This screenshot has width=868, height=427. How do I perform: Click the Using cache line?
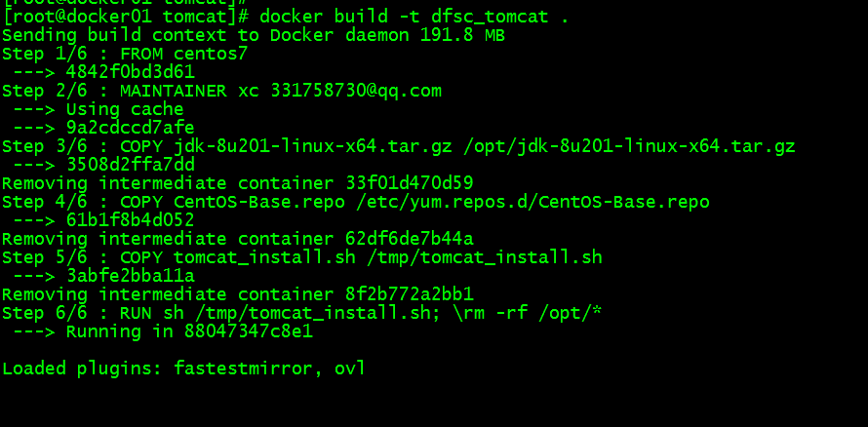coord(98,109)
